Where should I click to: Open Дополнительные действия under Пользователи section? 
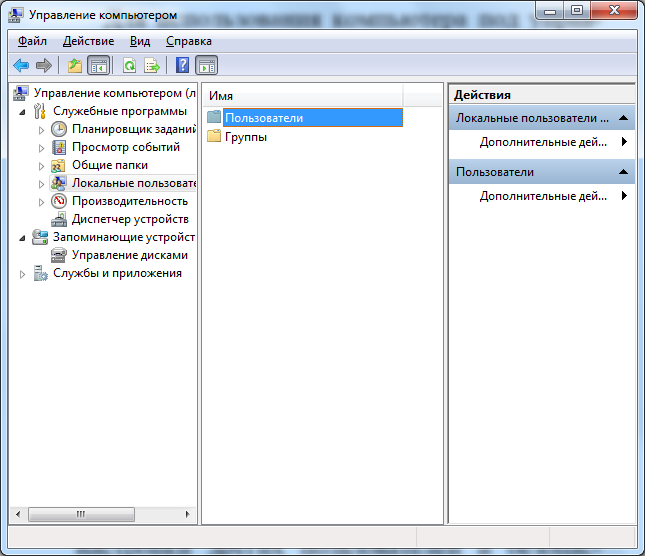(x=542, y=196)
